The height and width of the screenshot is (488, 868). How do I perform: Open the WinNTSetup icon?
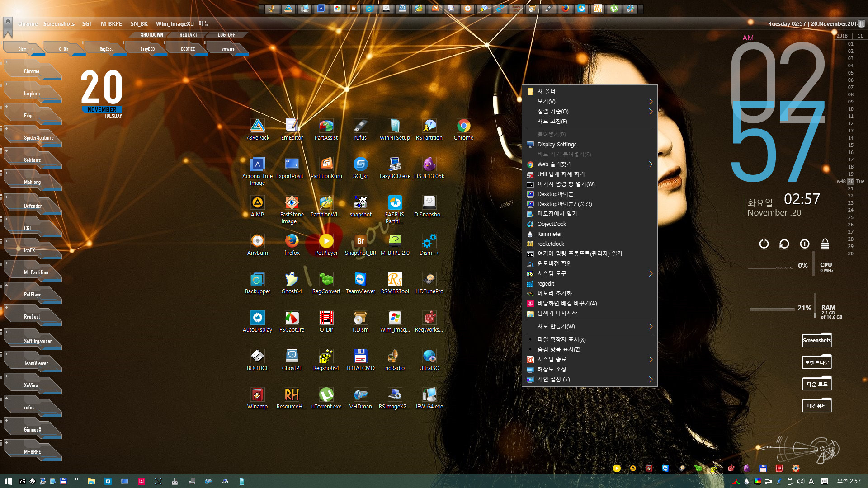(395, 129)
